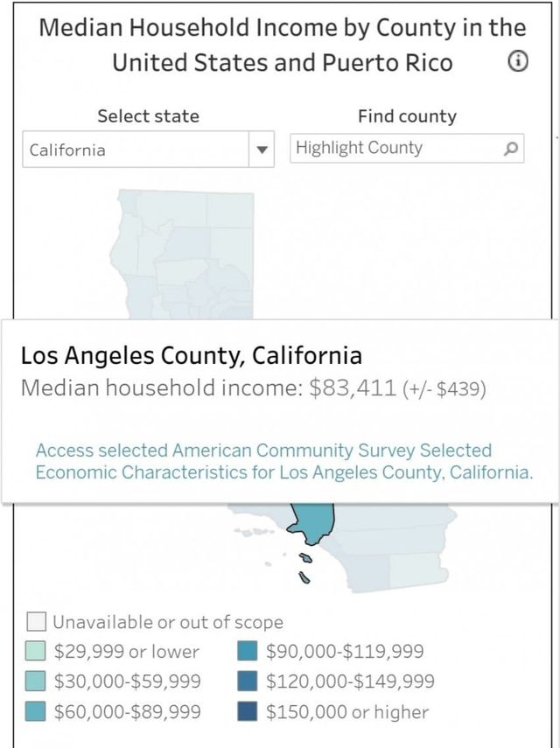The image size is (560, 748).
Task: Highlight the $60,000-$89,999 legend swatch
Action: pyautogui.click(x=36, y=711)
